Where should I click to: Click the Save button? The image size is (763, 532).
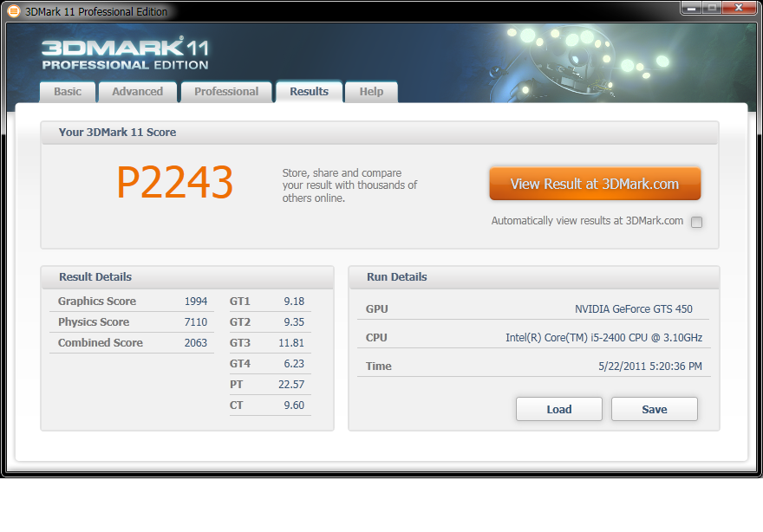pyautogui.click(x=654, y=409)
